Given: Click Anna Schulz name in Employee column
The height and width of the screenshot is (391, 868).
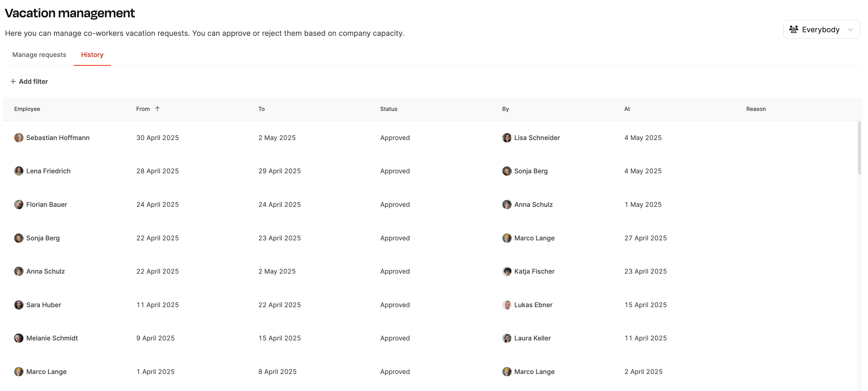Looking at the screenshot, I should [45, 271].
